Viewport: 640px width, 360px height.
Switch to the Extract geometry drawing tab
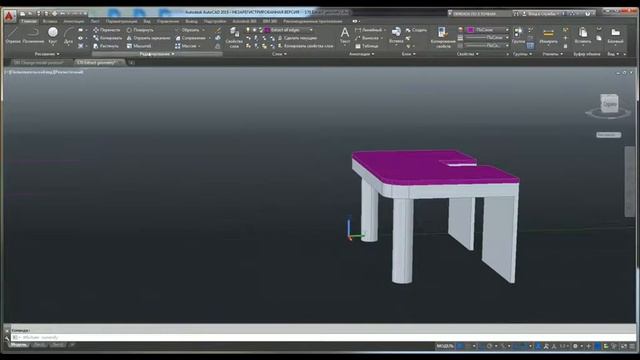point(100,62)
